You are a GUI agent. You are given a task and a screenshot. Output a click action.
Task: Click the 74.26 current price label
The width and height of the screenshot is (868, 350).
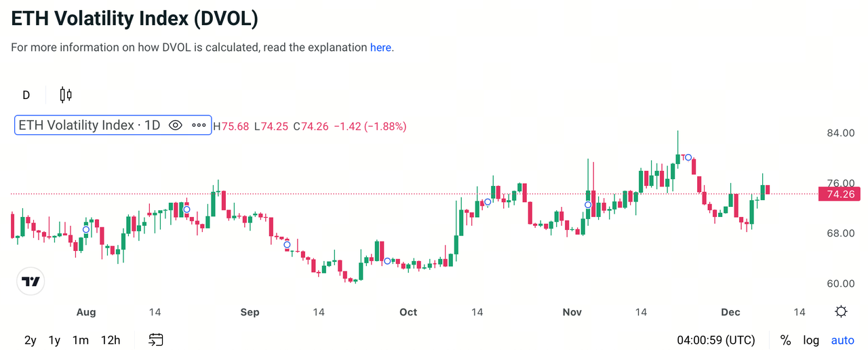[x=840, y=195]
